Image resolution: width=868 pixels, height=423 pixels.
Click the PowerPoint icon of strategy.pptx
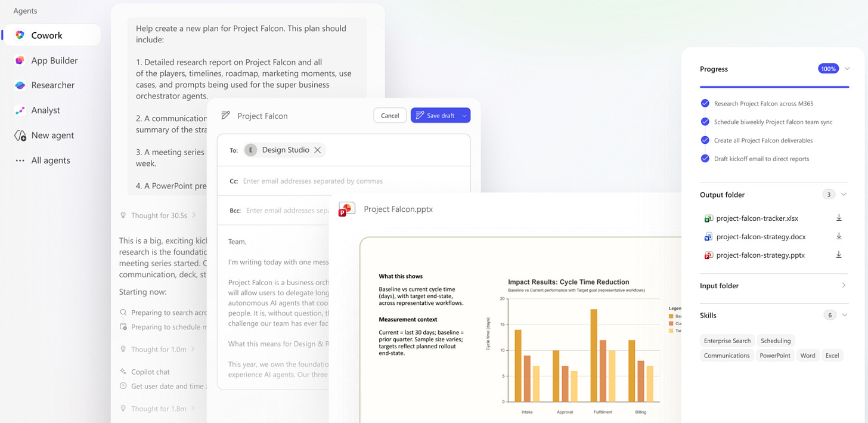coord(708,255)
